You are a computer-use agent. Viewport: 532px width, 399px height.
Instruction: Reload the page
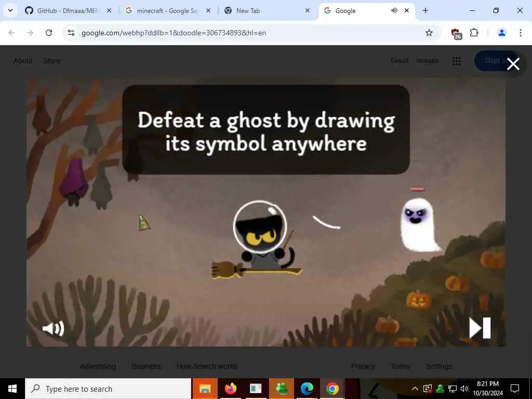click(x=49, y=33)
